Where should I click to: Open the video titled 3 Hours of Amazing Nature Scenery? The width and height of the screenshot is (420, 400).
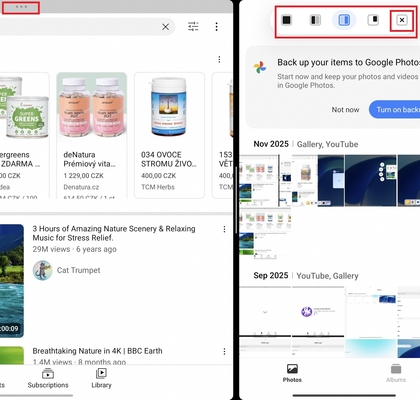point(114,233)
